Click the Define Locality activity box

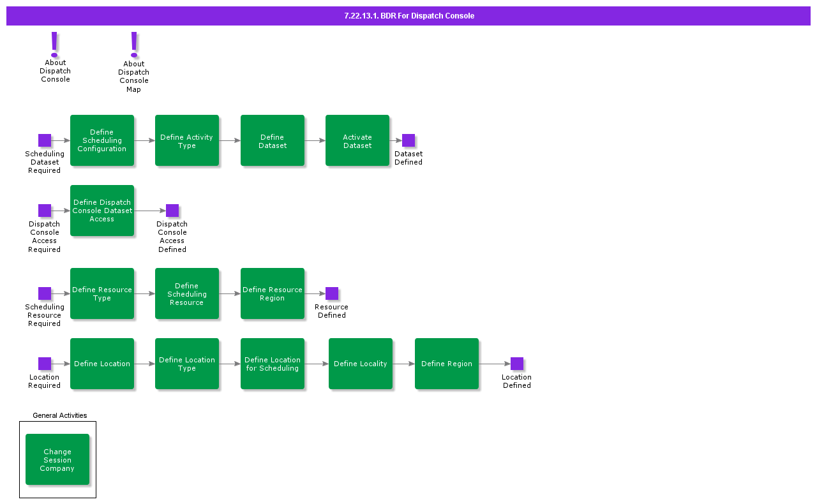coord(361,364)
